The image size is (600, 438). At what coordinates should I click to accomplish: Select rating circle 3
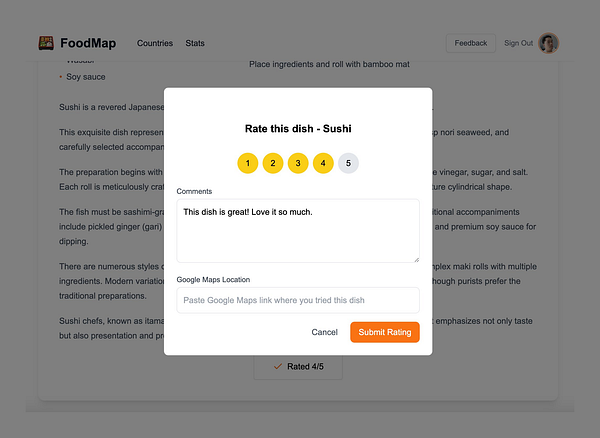[x=298, y=163]
